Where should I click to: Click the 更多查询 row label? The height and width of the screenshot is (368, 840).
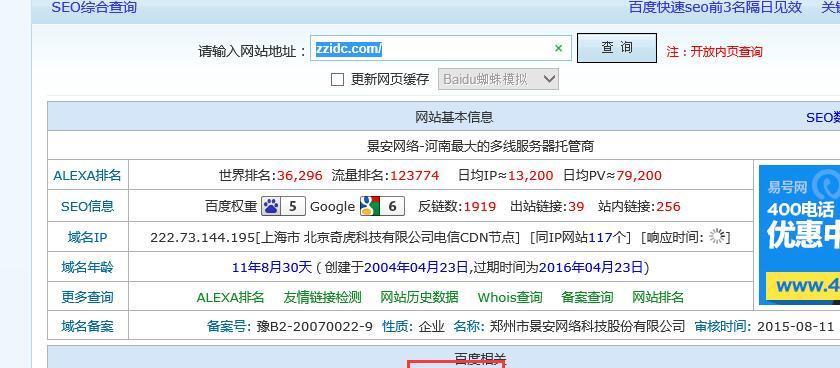[x=88, y=297]
